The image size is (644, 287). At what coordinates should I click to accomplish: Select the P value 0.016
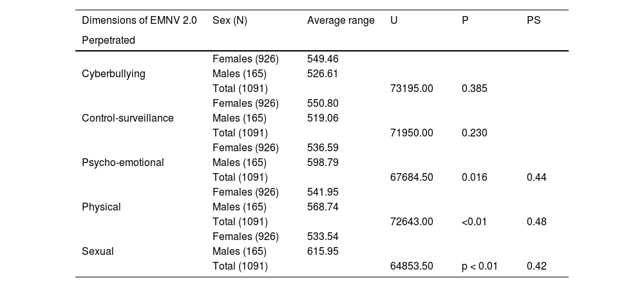[474, 177]
